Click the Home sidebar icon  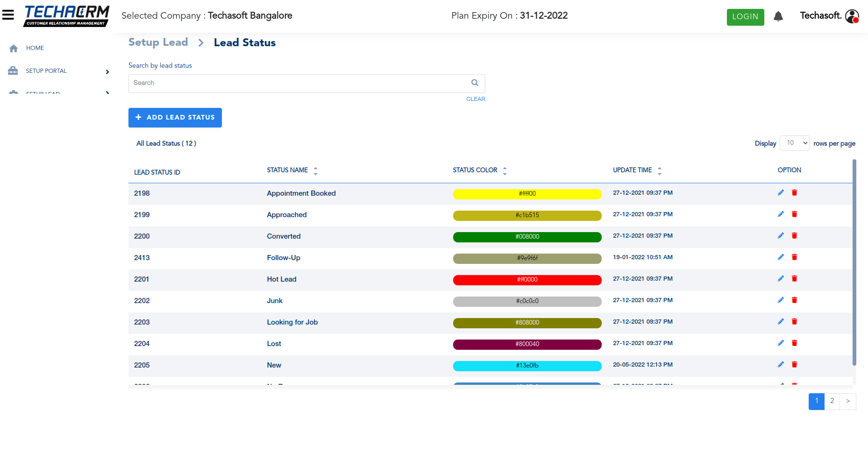pyautogui.click(x=14, y=48)
